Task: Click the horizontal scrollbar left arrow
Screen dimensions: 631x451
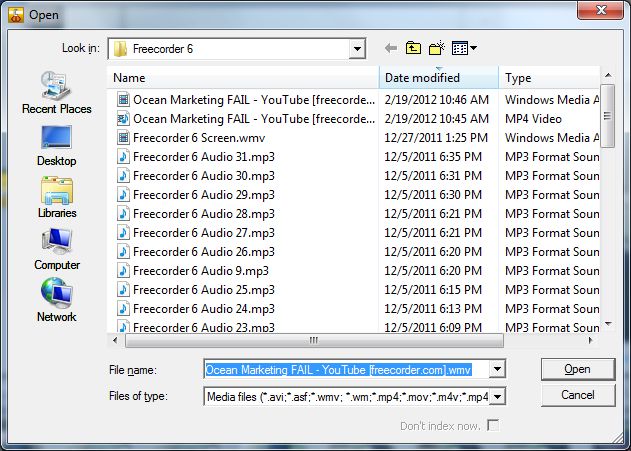Action: click(x=115, y=340)
